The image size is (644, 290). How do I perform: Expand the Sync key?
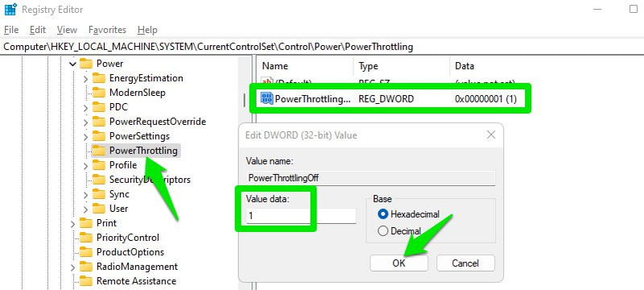coord(85,195)
